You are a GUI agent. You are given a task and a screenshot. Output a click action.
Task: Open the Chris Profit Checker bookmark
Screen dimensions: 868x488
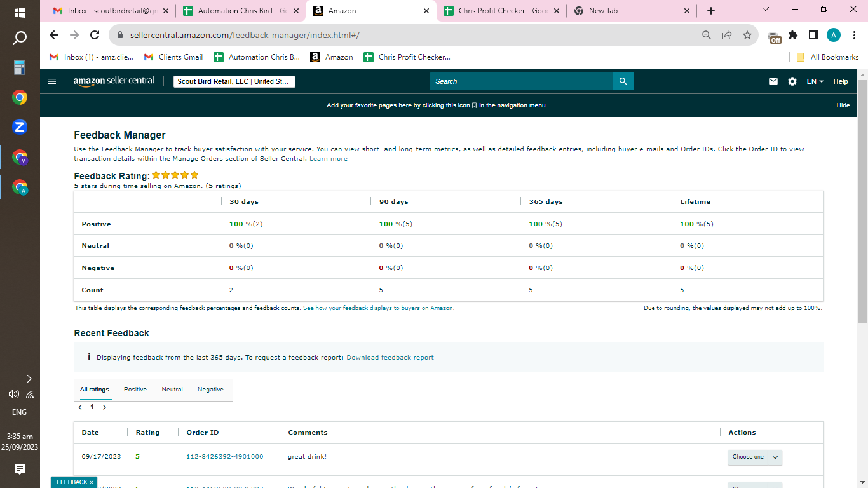tap(407, 57)
